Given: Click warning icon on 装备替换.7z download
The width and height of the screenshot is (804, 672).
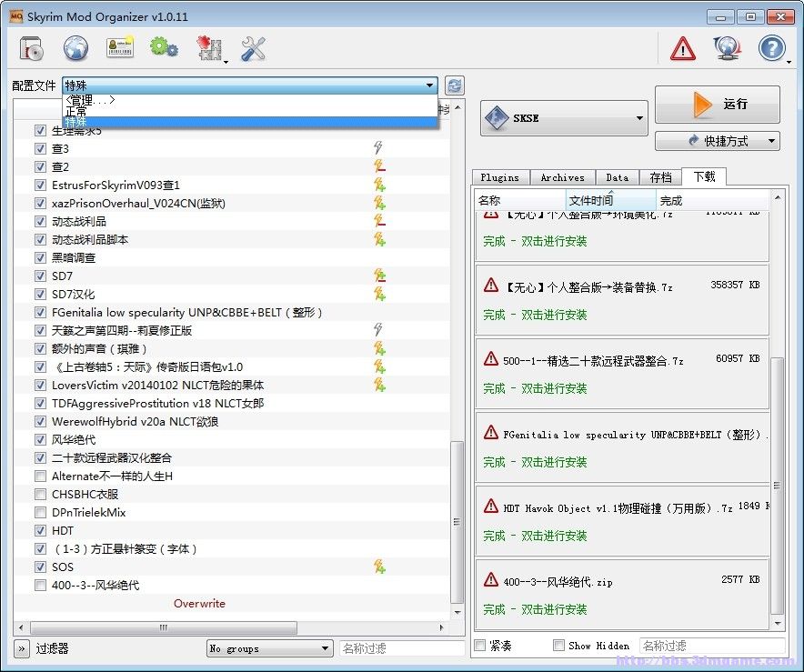Looking at the screenshot, I should pos(491,285).
